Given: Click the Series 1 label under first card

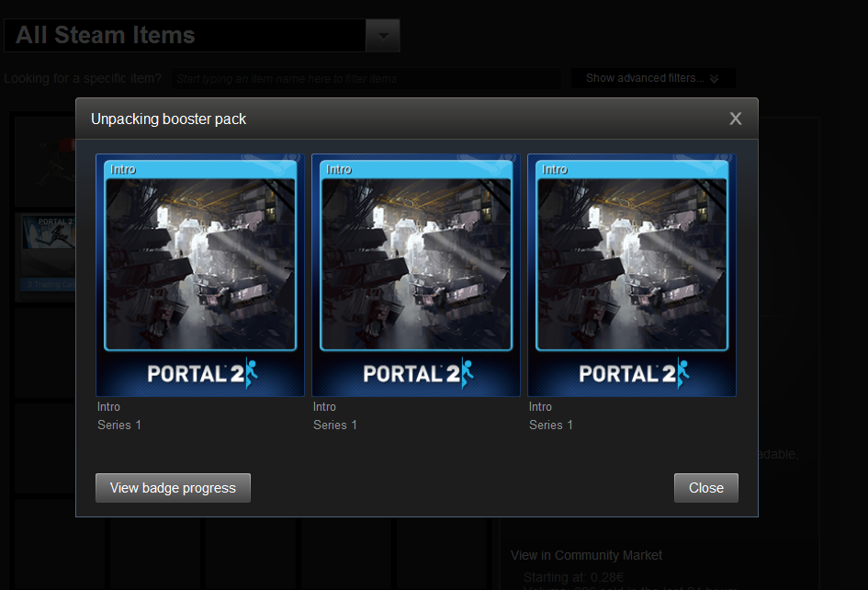Looking at the screenshot, I should coord(119,425).
